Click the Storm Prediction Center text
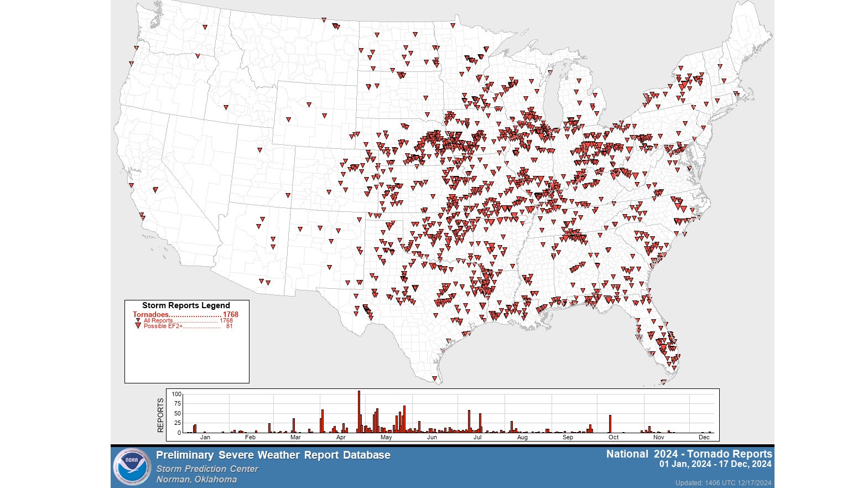 click(207, 469)
